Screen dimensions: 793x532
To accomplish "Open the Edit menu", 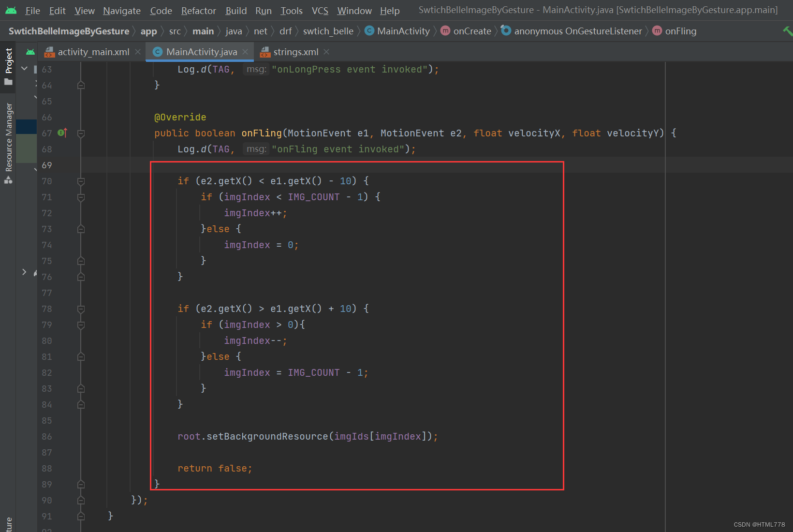I will [x=58, y=11].
